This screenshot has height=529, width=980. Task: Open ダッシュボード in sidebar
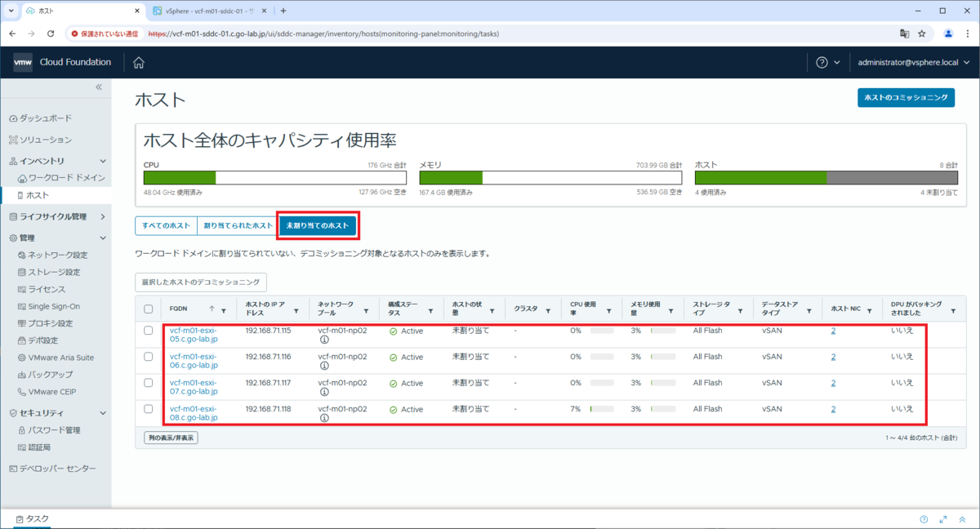tap(45, 118)
